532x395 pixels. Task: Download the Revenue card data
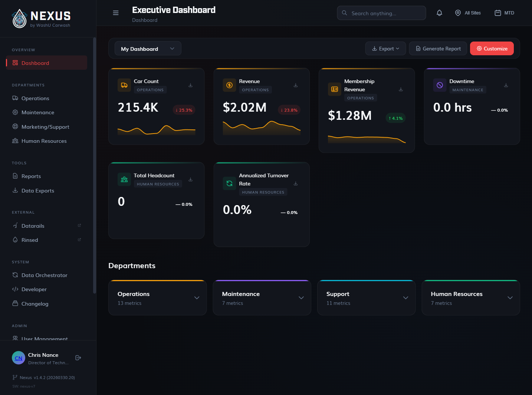tap(296, 85)
